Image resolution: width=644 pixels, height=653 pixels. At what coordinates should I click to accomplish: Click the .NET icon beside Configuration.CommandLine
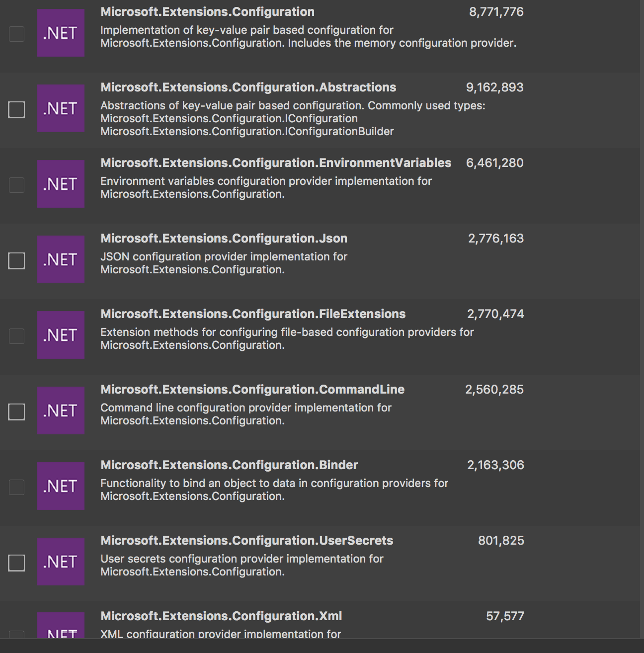61,410
